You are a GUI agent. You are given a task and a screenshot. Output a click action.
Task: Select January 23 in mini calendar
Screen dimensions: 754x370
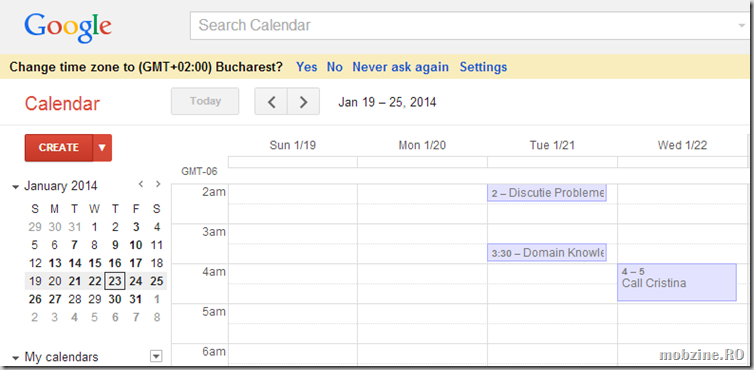coord(114,281)
